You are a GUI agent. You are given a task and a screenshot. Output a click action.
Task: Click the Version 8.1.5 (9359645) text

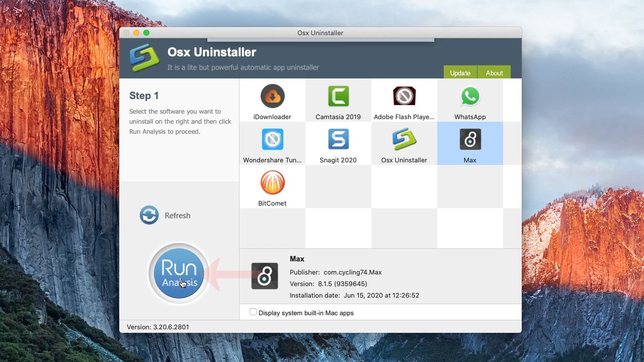(x=329, y=284)
